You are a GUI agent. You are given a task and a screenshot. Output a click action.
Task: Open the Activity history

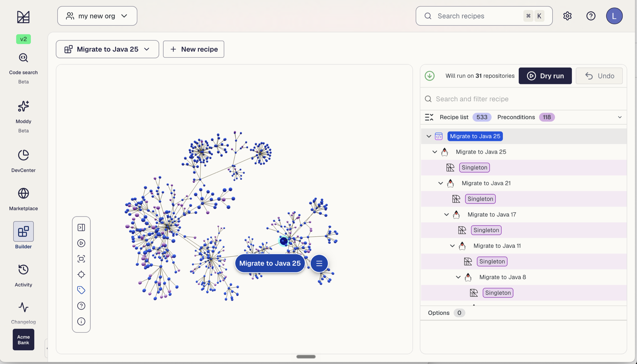23,275
